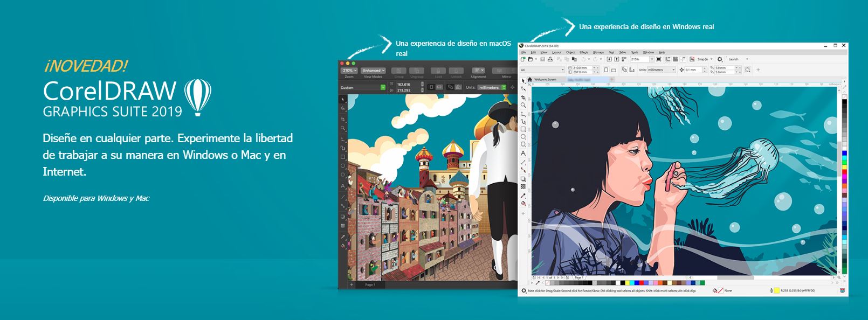
Task: Set portrait orientation in the macOS property bar
Action: pos(431,87)
